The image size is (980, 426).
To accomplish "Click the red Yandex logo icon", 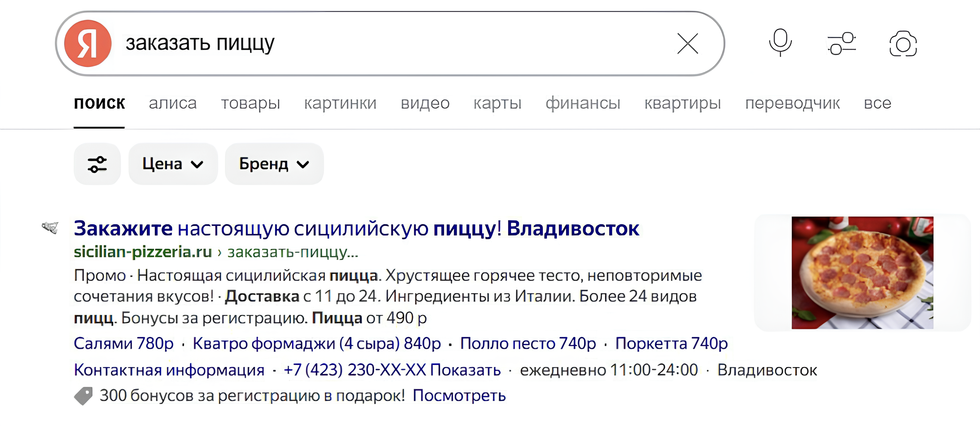I will tap(88, 43).
